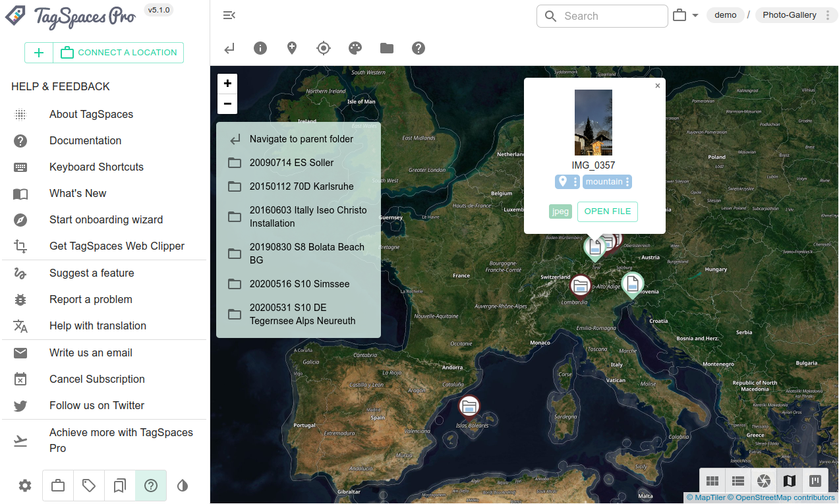839x504 pixels.
Task: Open folder 20090714 ES Soller
Action: (299, 163)
